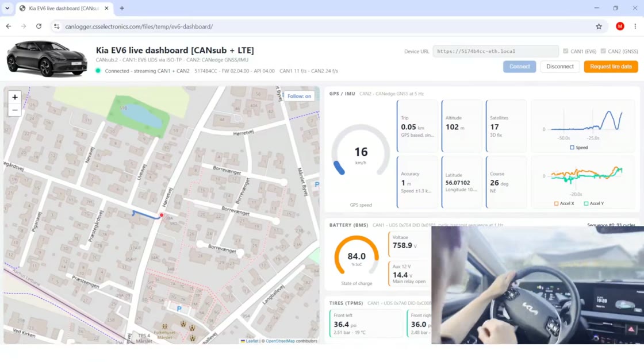This screenshot has height=362, width=644.
Task: Toggle Accel X legend entry
Action: 564,203
